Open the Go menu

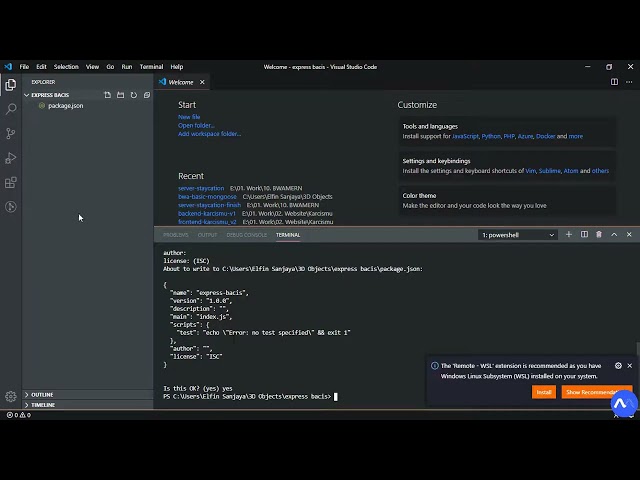[110, 67]
